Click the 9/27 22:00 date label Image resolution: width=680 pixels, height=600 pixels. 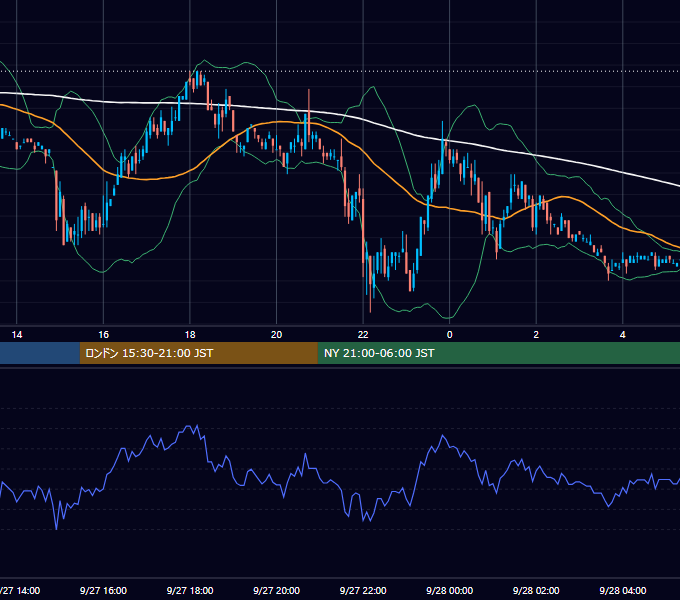363,590
